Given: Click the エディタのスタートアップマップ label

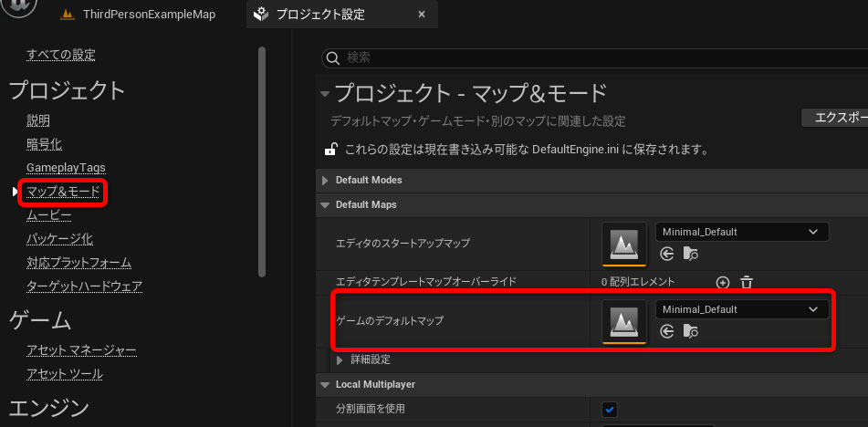Looking at the screenshot, I should (x=403, y=243).
